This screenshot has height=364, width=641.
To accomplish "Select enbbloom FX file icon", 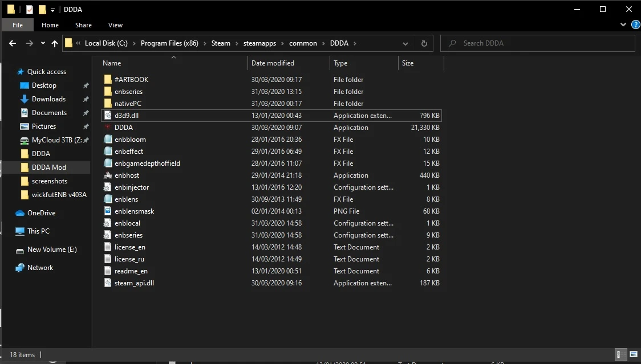I will point(108,140).
